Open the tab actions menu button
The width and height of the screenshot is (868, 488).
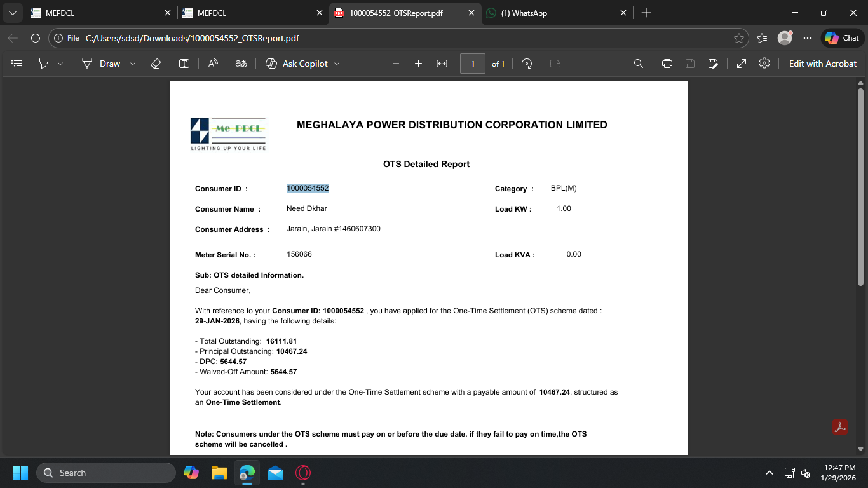12,13
